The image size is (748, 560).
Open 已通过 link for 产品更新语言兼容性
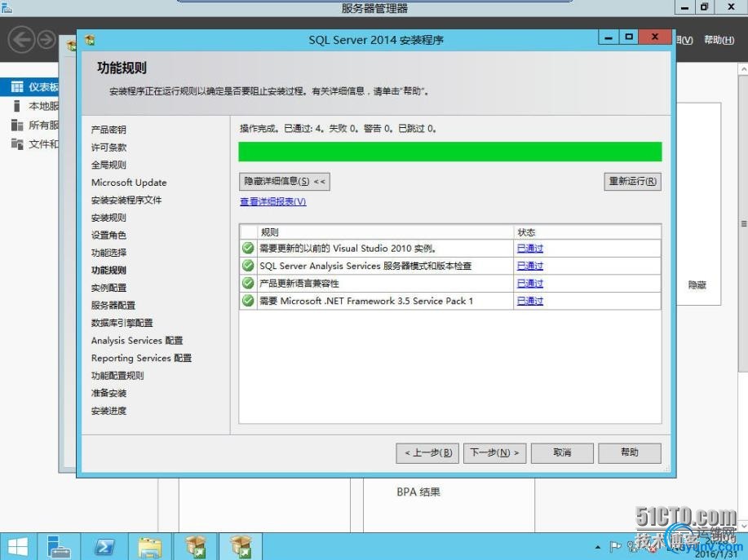pos(530,284)
